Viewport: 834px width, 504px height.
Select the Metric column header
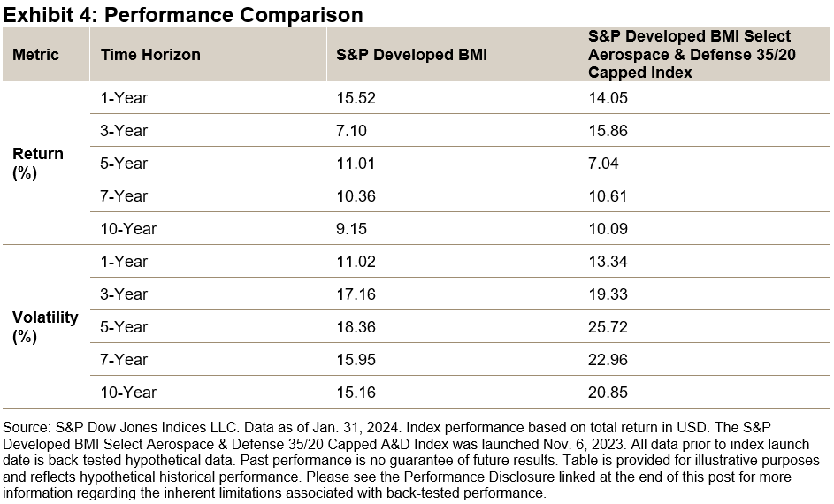pos(35,55)
